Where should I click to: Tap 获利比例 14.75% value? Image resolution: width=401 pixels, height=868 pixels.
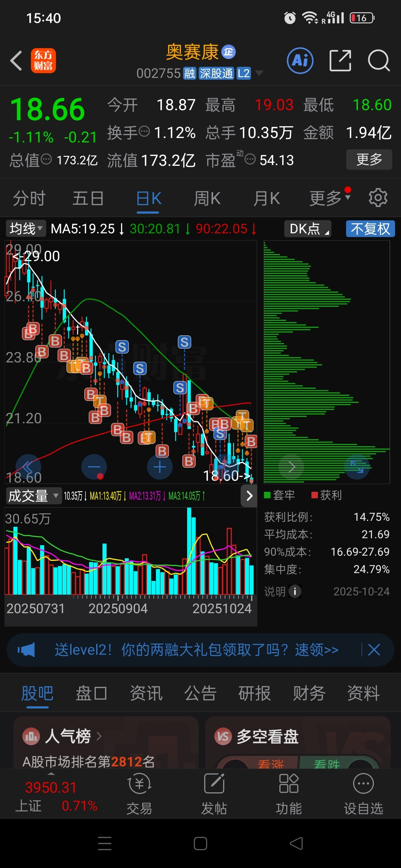pyautogui.click(x=371, y=517)
